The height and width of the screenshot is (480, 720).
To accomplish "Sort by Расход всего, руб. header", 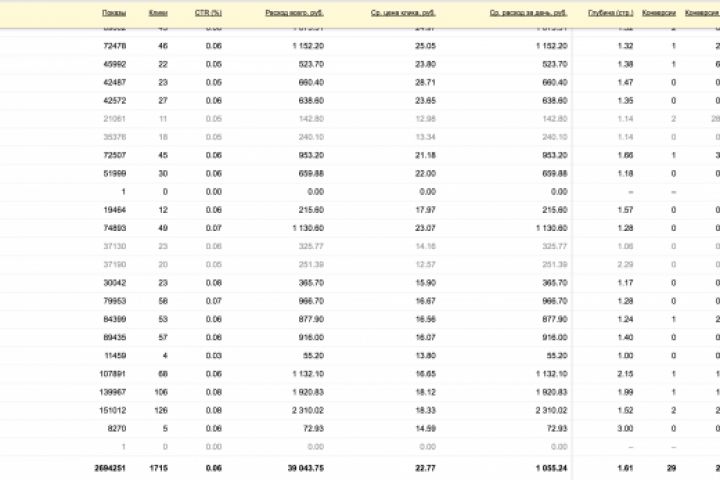I will coord(294,13).
